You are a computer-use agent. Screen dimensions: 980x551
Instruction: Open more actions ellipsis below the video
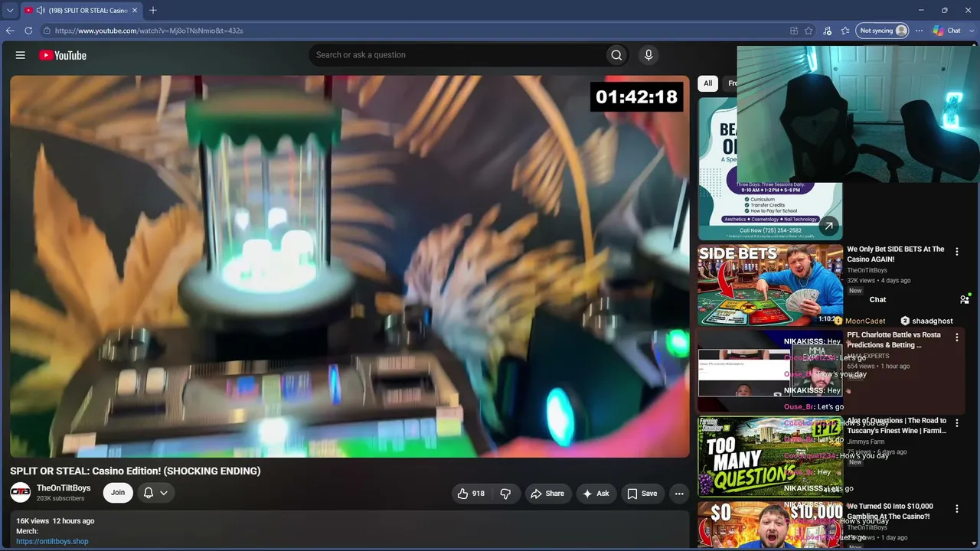point(679,494)
